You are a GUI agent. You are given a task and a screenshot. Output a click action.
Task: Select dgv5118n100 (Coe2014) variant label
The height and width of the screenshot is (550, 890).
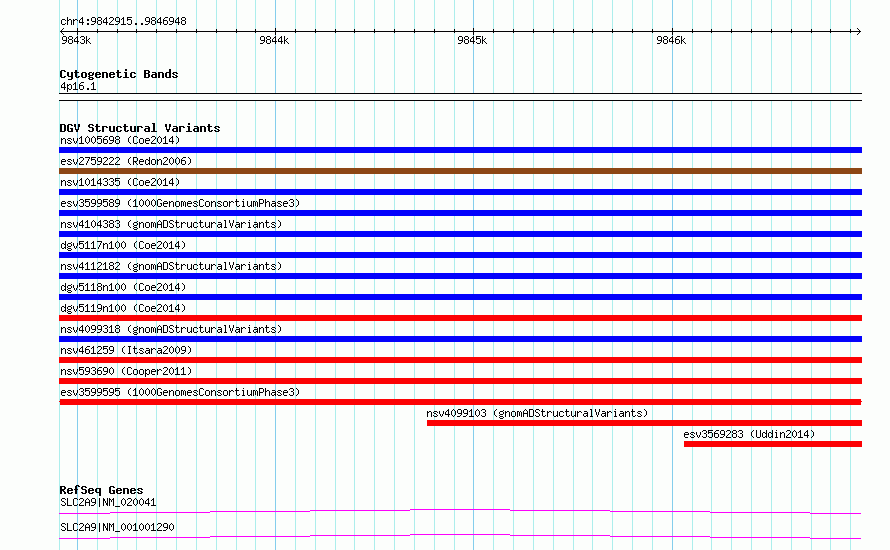coord(123,287)
